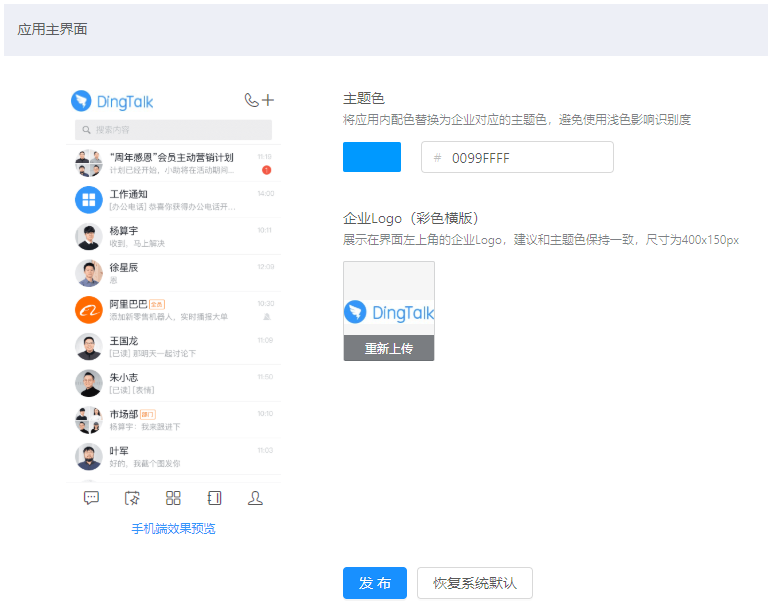Click the 应用主界面 page heading
This screenshot has width=772, height=610.
click(x=52, y=29)
